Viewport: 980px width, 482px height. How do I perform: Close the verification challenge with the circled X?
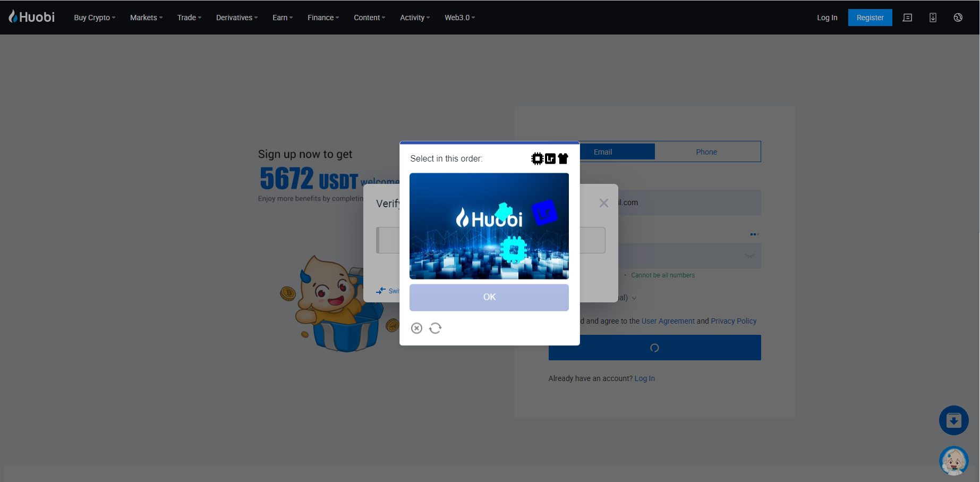(416, 328)
